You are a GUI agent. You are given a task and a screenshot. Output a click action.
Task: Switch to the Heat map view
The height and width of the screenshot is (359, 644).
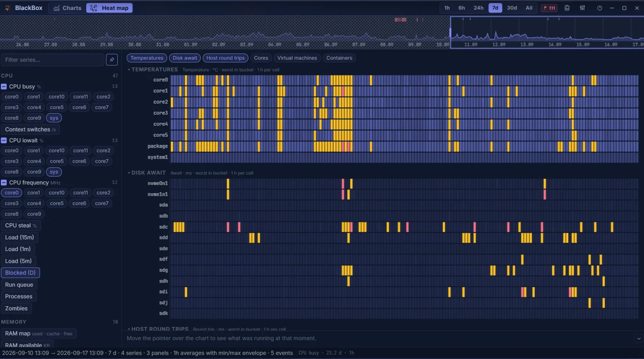[x=109, y=8]
